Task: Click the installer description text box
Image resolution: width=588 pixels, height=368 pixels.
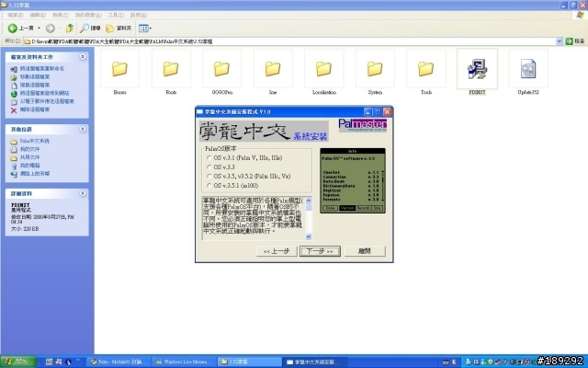Action: coord(254,218)
